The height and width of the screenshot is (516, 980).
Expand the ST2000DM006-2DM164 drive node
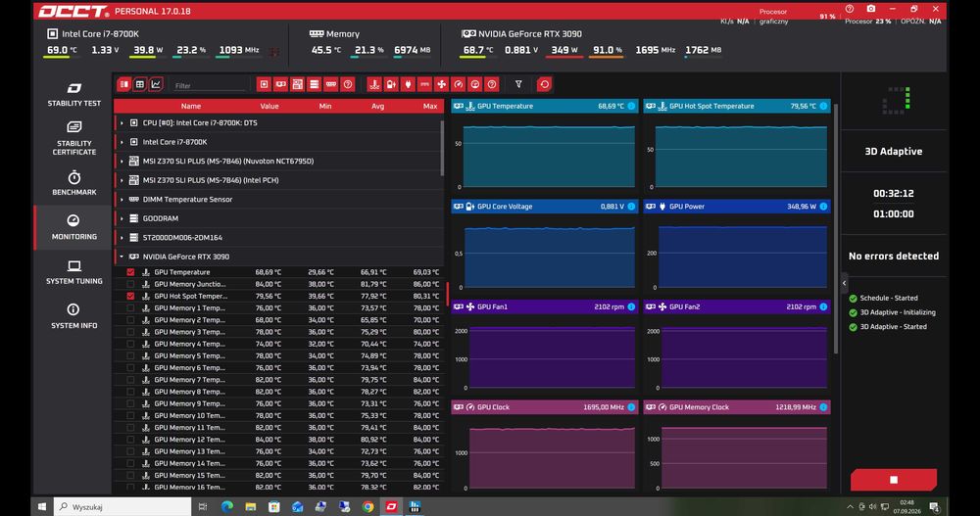tap(122, 238)
